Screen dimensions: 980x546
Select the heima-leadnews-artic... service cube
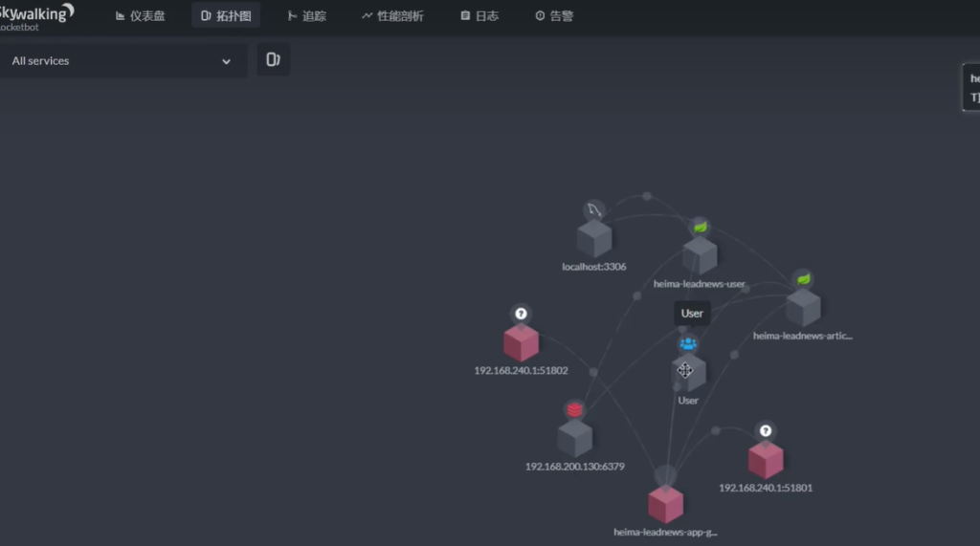pos(803,308)
